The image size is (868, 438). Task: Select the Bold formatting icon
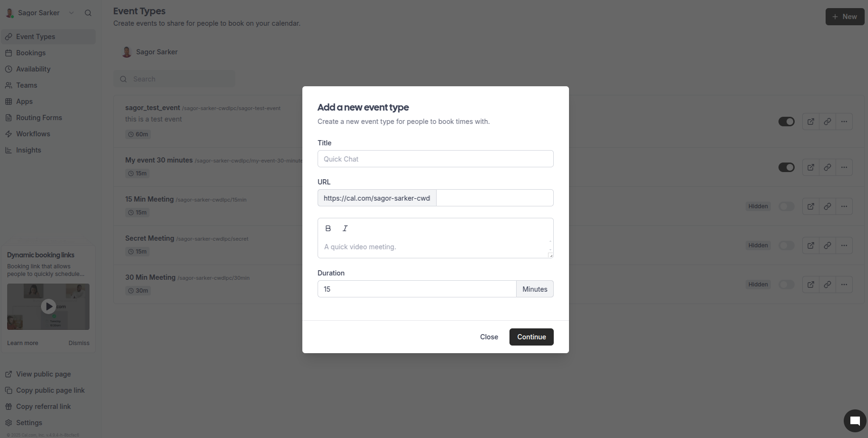[328, 228]
